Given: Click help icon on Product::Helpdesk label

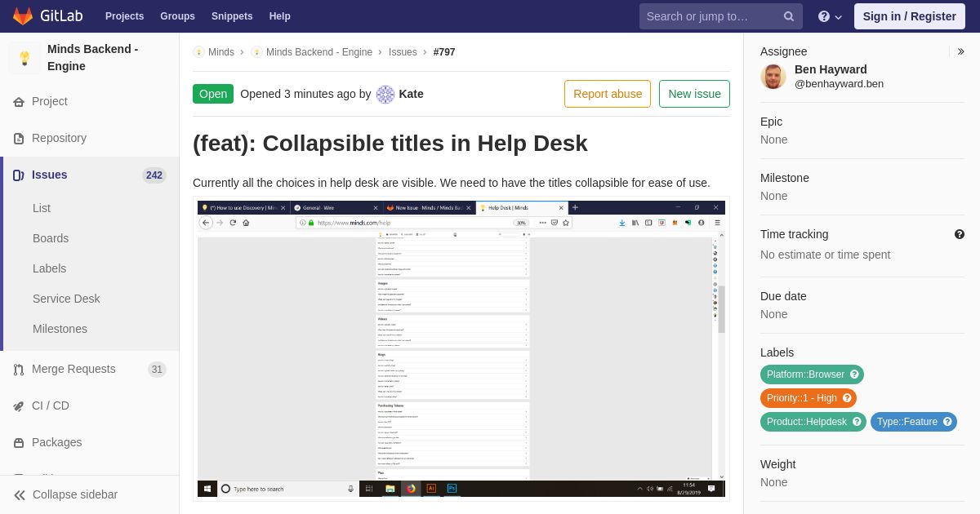Looking at the screenshot, I should click(857, 422).
